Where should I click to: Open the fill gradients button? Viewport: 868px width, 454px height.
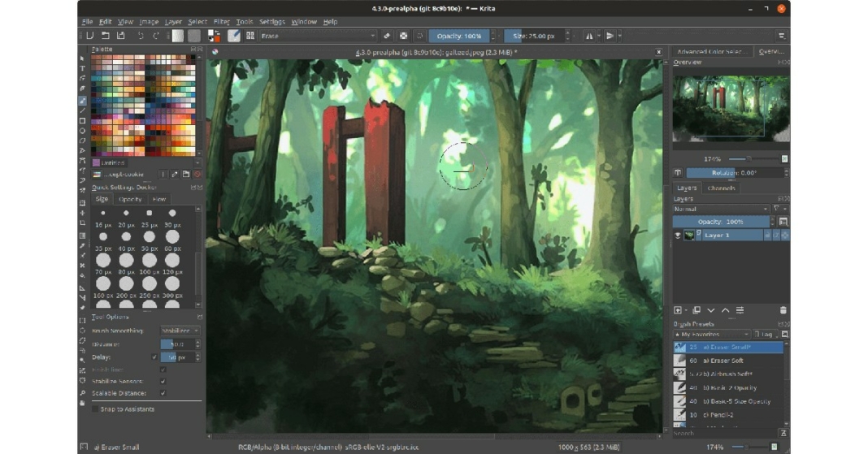(178, 36)
